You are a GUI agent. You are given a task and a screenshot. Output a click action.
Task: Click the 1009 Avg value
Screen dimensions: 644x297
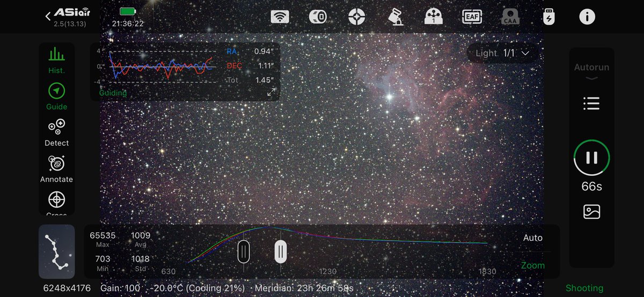pos(141,235)
